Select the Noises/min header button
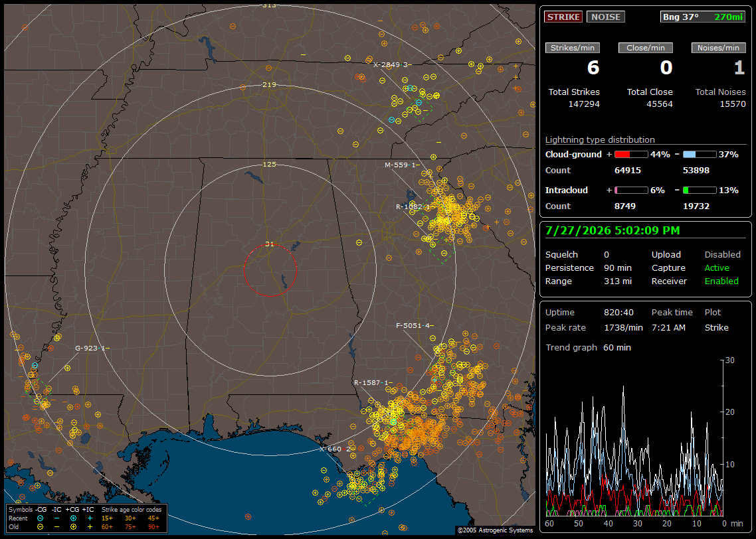This screenshot has height=539, width=756. pyautogui.click(x=718, y=48)
